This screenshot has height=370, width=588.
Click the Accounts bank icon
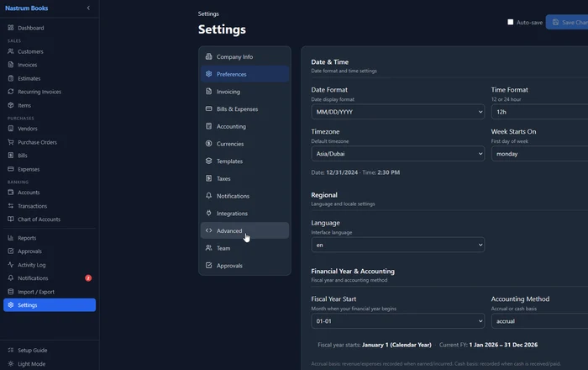click(10, 192)
